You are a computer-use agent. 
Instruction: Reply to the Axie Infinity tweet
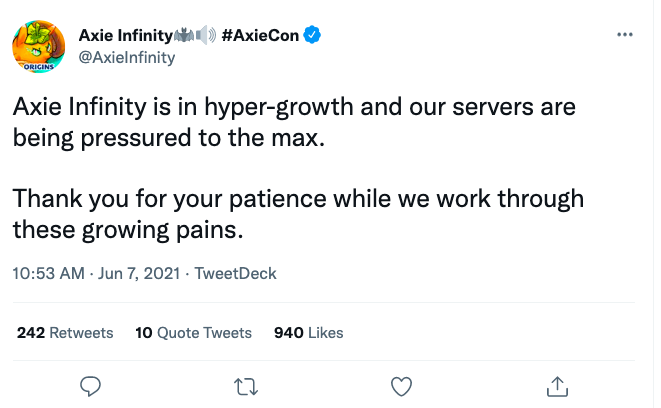pyautogui.click(x=90, y=384)
